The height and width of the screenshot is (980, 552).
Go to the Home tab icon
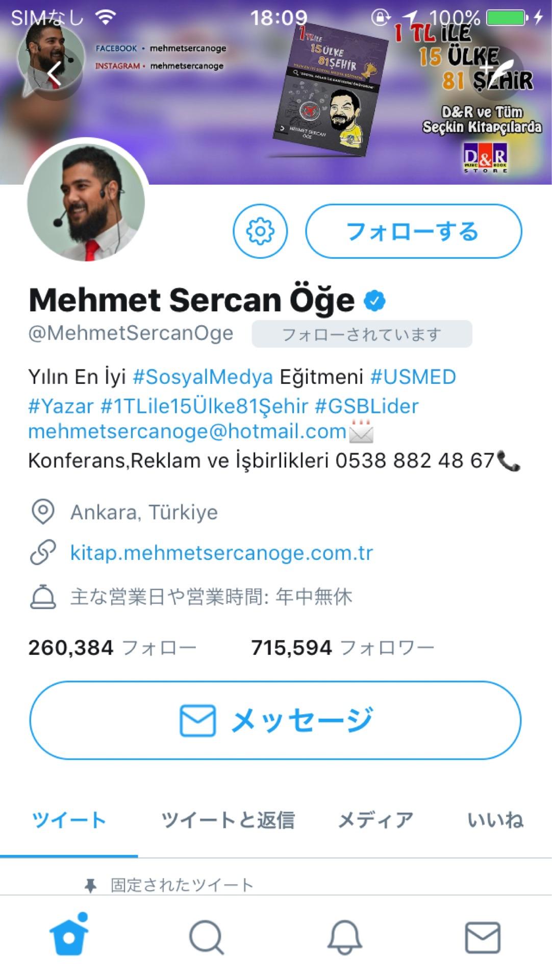pyautogui.click(x=69, y=936)
